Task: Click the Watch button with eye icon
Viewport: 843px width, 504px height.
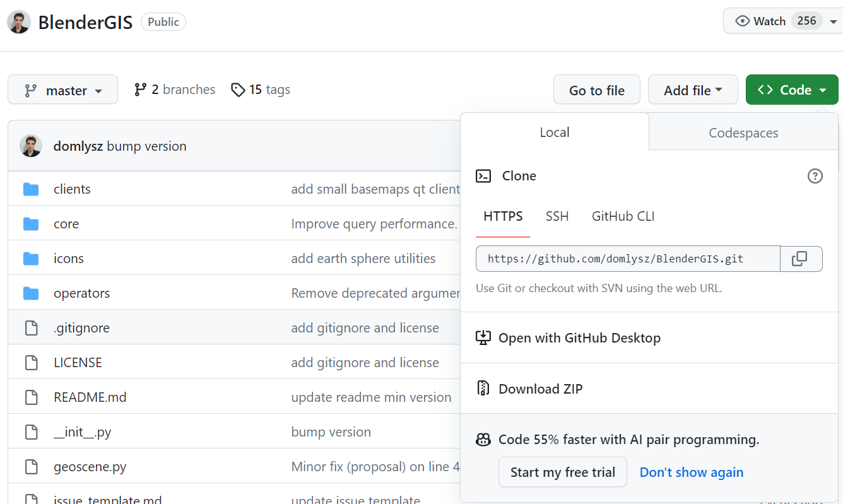Action: (760, 21)
